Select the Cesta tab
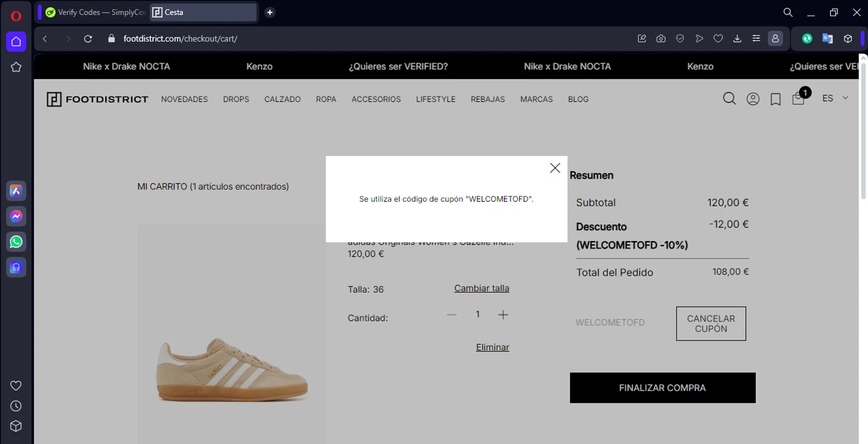 (203, 12)
